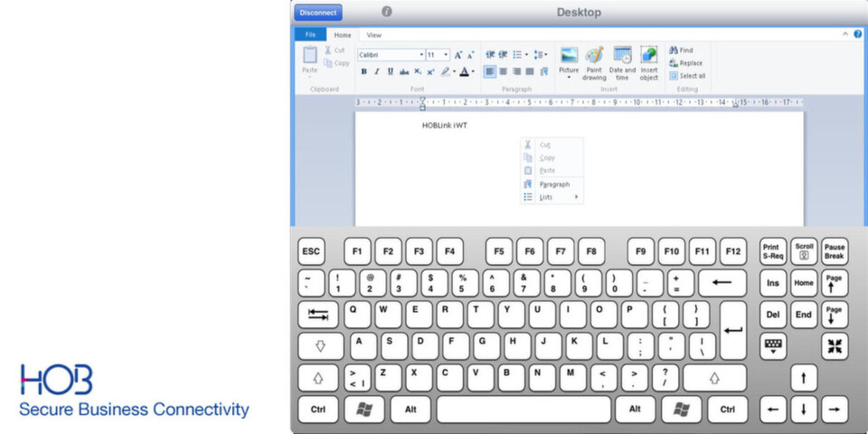
Task: Toggle Underline formatting
Action: coord(391,71)
